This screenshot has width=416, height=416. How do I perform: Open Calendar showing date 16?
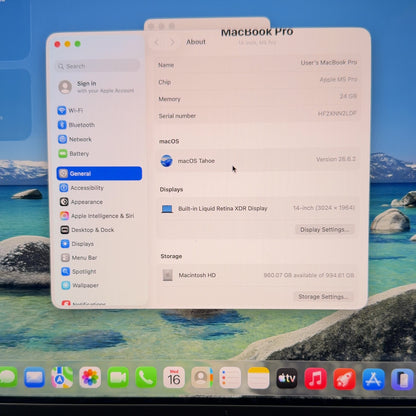[x=174, y=378]
